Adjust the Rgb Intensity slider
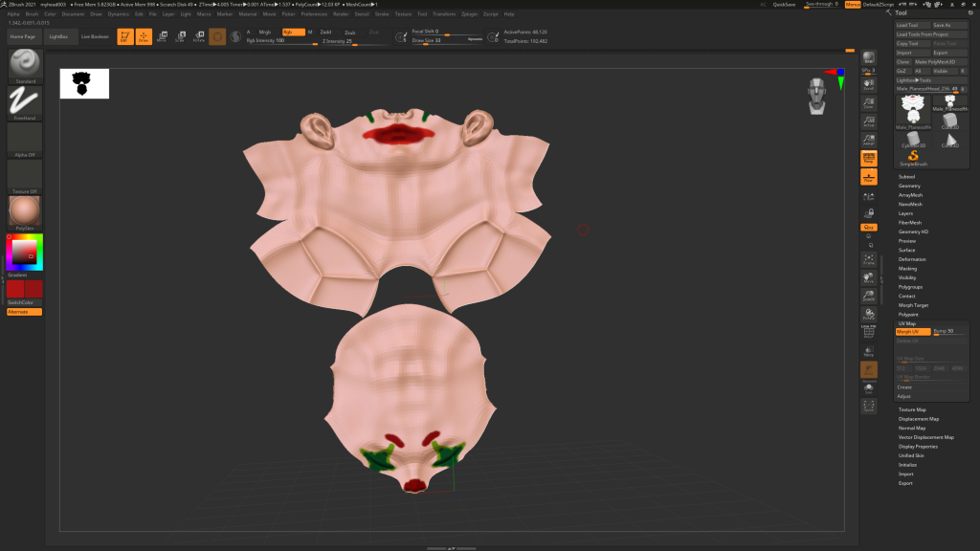The image size is (980, 551). 282,40
